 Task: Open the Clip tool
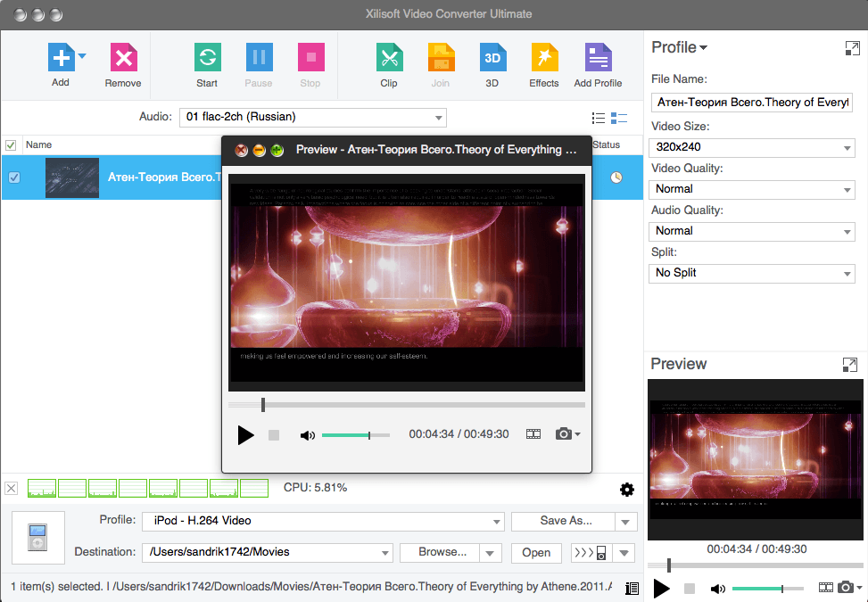(x=390, y=57)
